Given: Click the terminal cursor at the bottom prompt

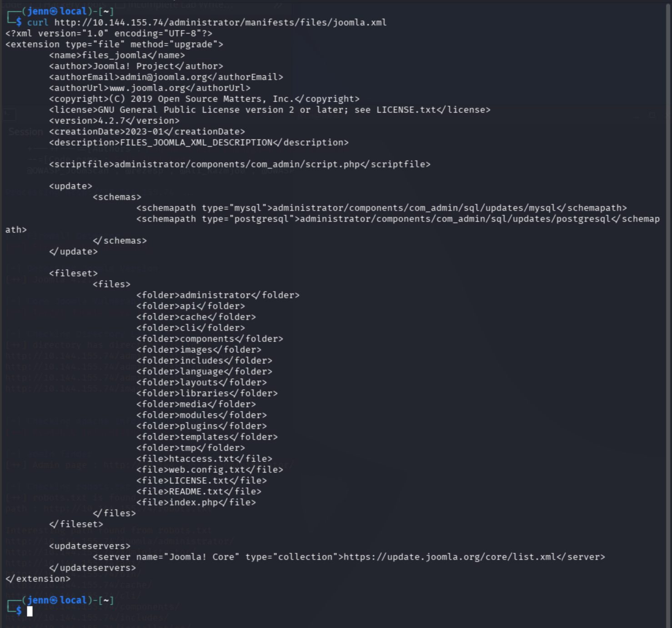Looking at the screenshot, I should (30, 611).
